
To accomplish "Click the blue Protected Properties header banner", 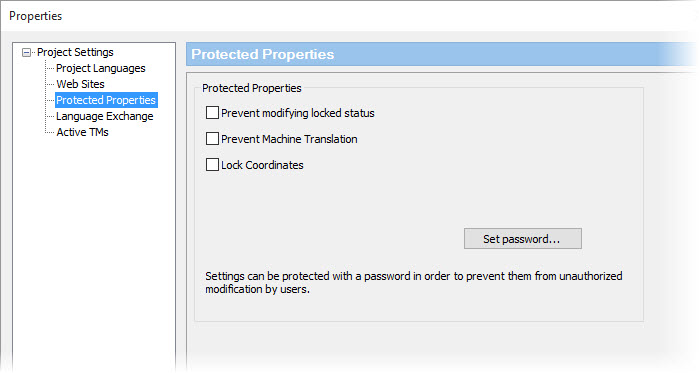I will click(441, 54).
